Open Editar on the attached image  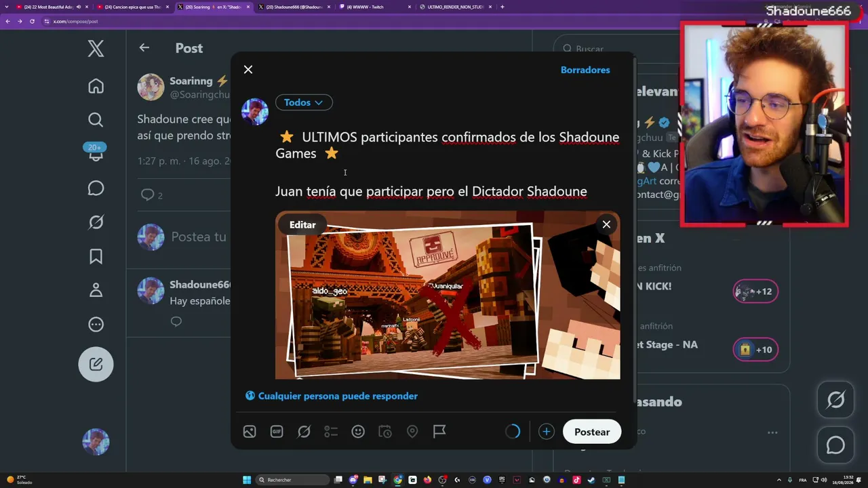302,225
